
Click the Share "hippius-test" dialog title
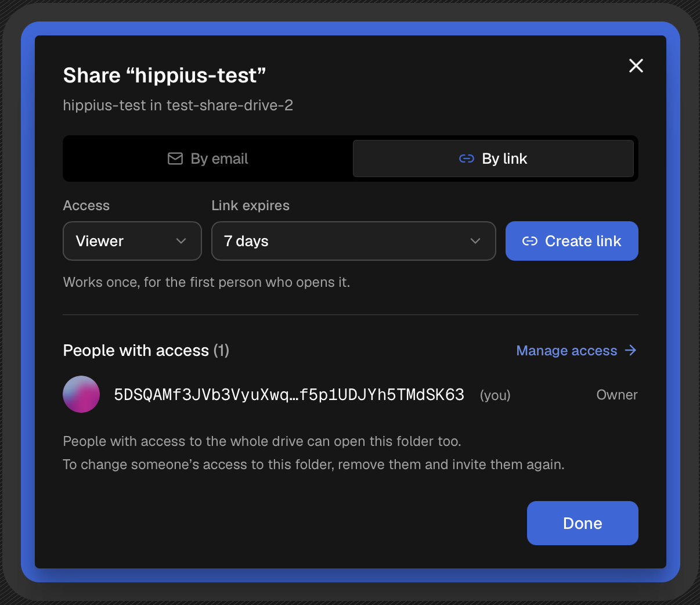coord(164,75)
